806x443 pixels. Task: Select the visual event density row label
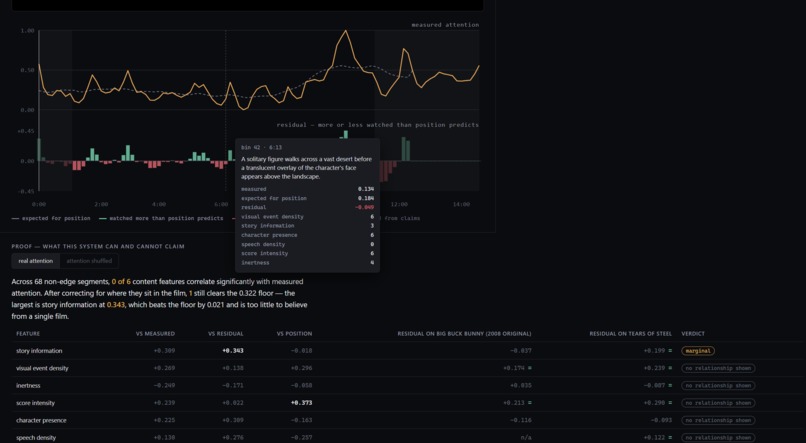(42, 368)
